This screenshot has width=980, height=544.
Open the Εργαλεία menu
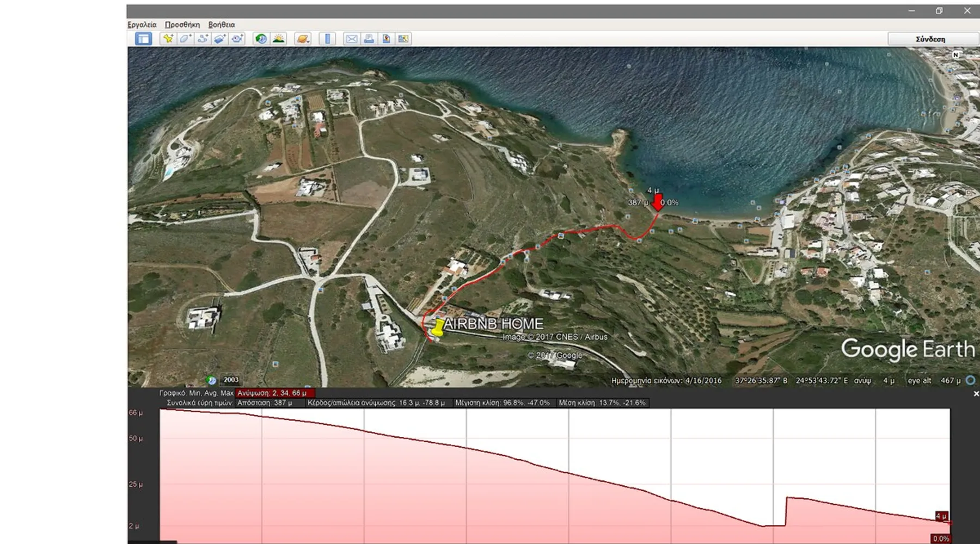(142, 24)
